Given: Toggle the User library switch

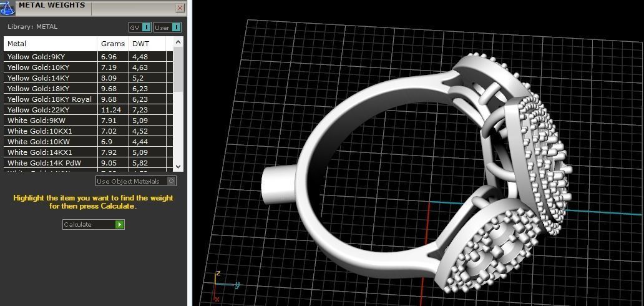Looking at the screenshot, I should point(168,27).
